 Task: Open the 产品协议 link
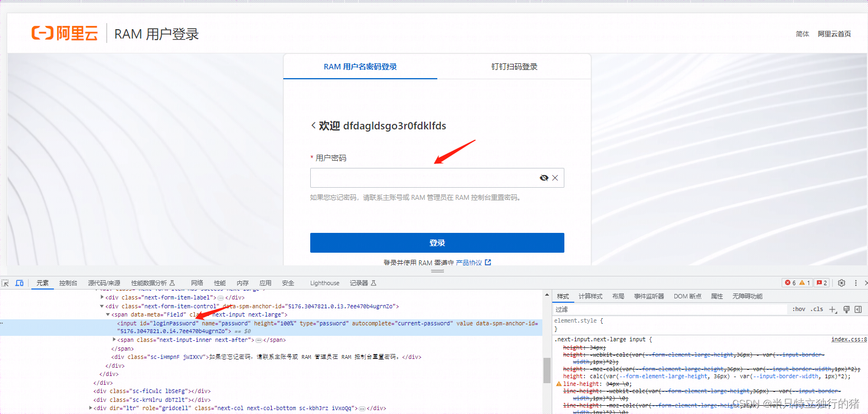coord(469,263)
